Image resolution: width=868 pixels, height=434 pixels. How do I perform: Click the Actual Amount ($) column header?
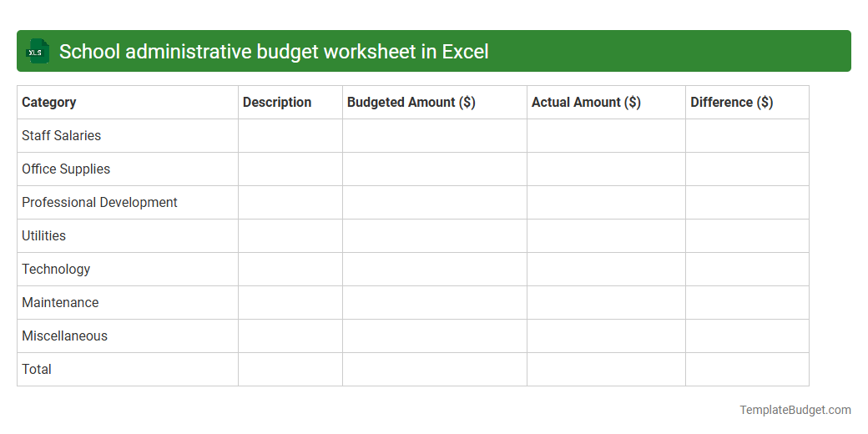pyautogui.click(x=606, y=103)
